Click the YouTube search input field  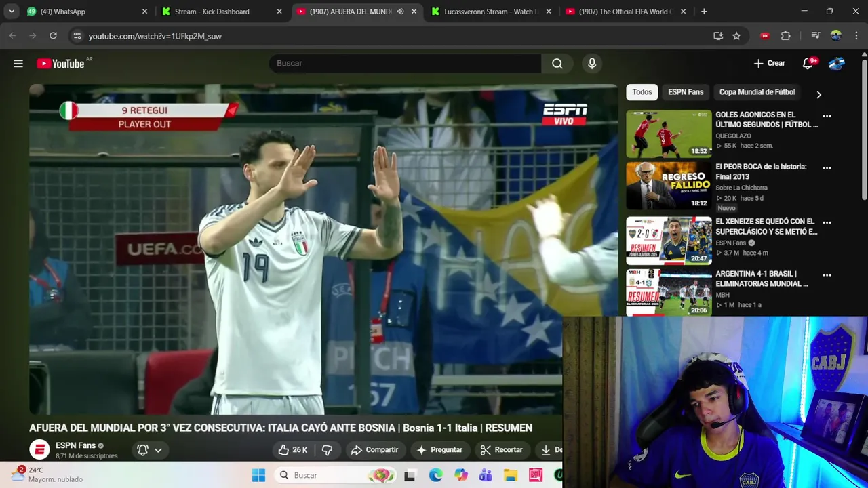(x=405, y=64)
